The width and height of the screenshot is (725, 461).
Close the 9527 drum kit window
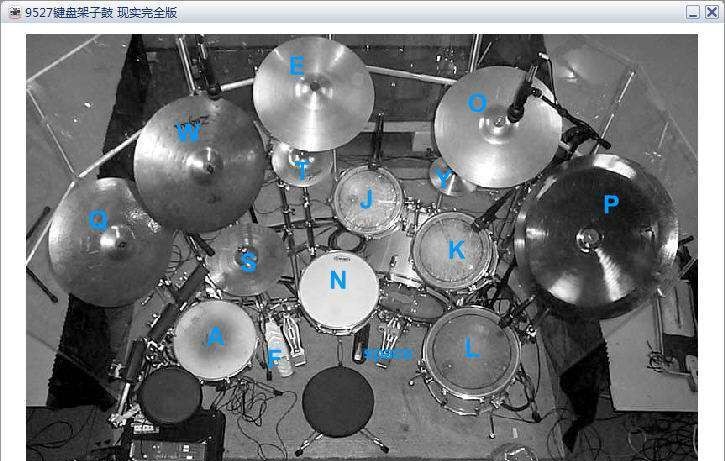coord(711,12)
